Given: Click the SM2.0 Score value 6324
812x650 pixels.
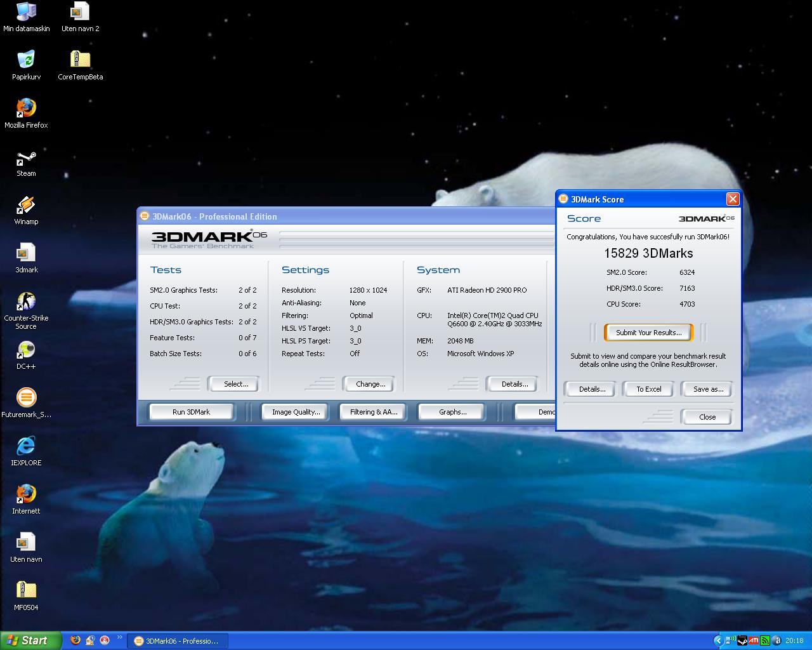Looking at the screenshot, I should coord(687,272).
